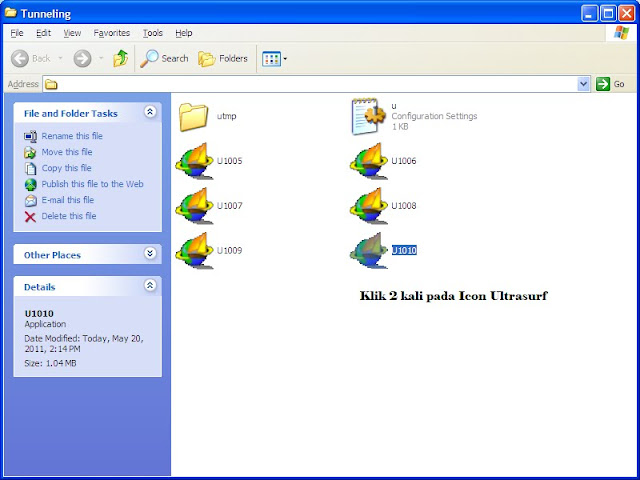640x480 pixels.
Task: Go up one folder level
Action: point(120,58)
